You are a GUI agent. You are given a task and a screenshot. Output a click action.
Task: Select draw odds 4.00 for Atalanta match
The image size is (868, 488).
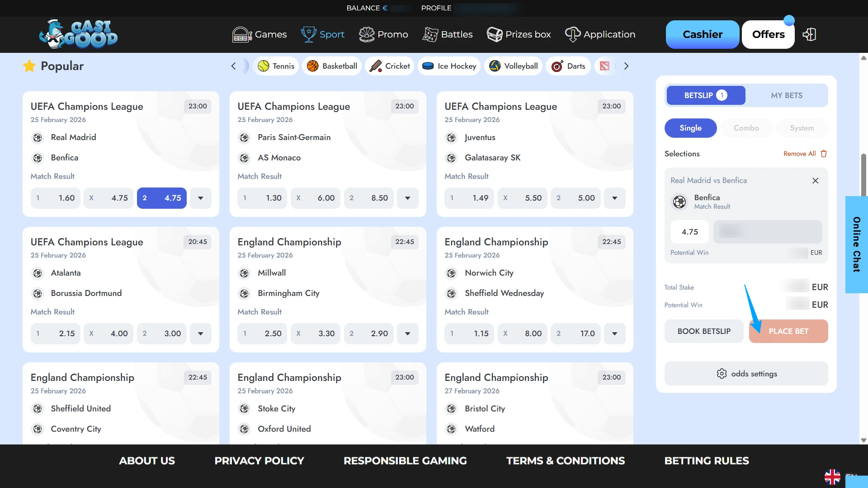(x=108, y=333)
